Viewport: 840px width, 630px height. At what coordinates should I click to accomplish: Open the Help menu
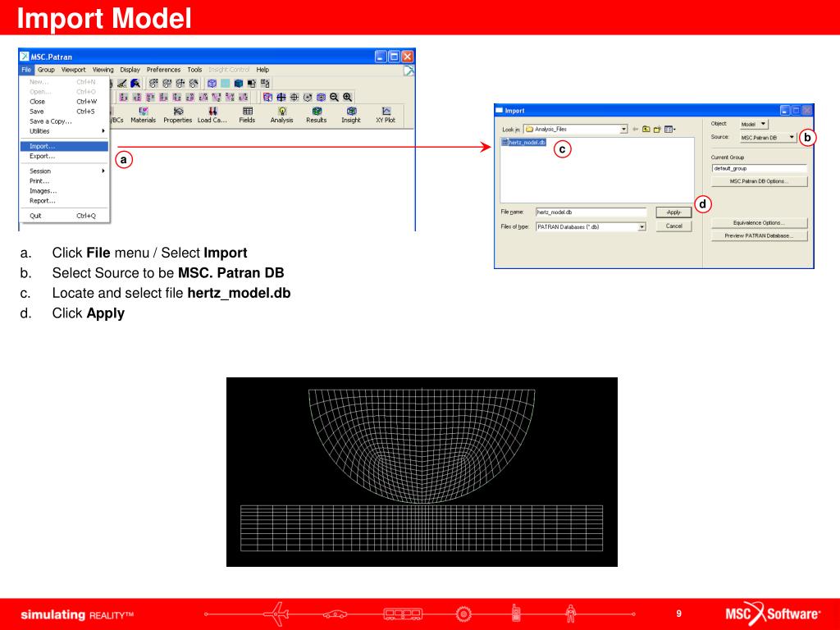click(262, 70)
